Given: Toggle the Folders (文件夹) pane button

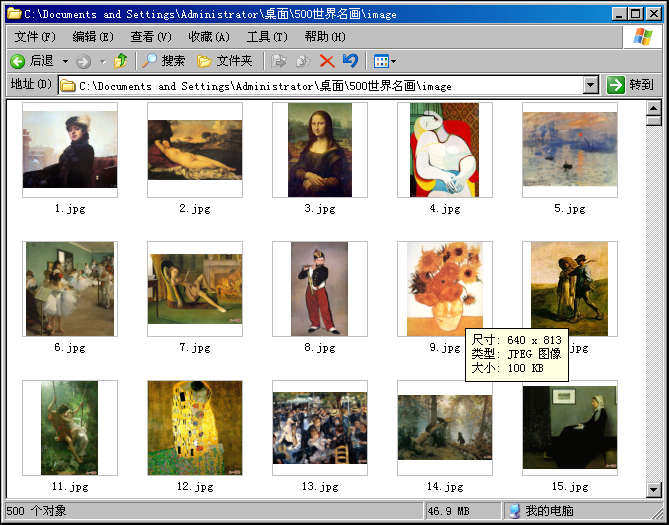Looking at the screenshot, I should (225, 61).
